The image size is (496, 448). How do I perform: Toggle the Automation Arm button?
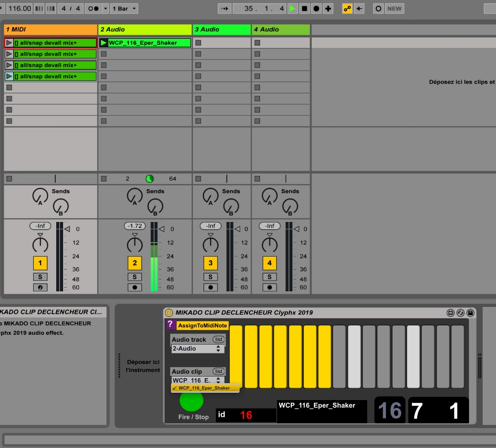pyautogui.click(x=347, y=8)
